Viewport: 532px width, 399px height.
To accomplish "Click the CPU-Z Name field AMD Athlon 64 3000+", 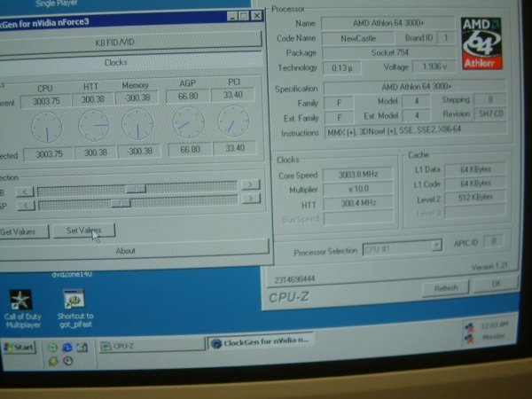I will 387,23.
